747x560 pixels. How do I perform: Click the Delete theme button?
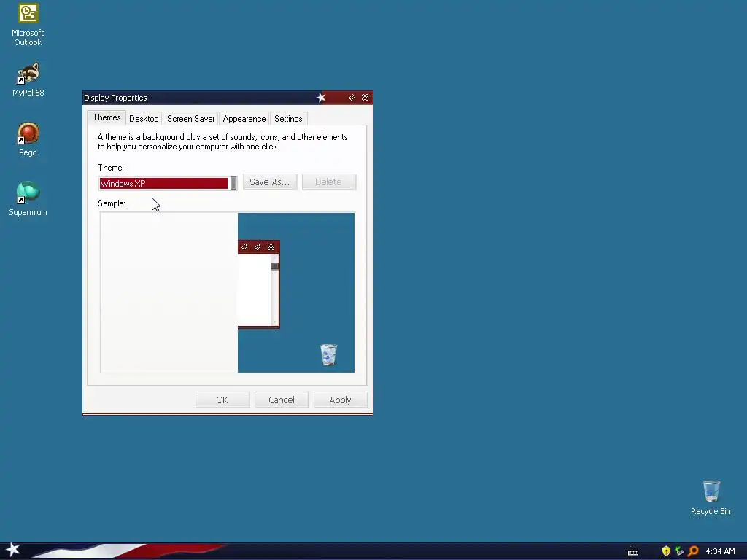pyautogui.click(x=329, y=182)
